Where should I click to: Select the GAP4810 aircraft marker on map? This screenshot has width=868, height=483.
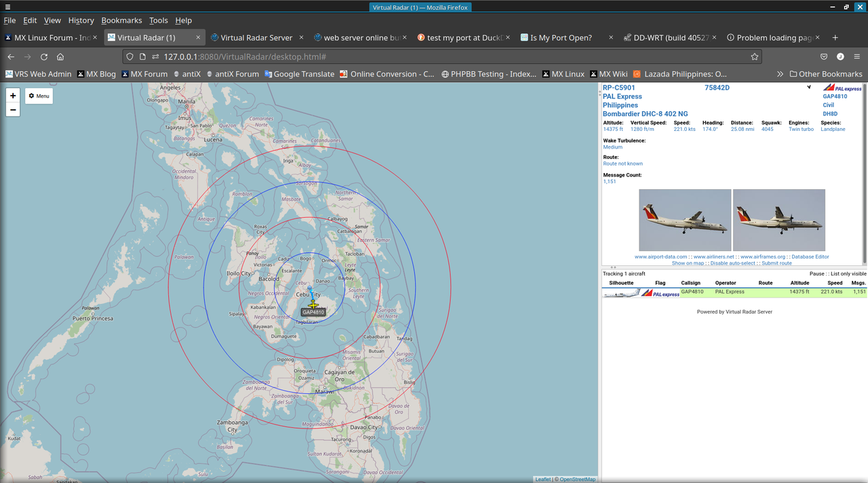click(x=313, y=305)
